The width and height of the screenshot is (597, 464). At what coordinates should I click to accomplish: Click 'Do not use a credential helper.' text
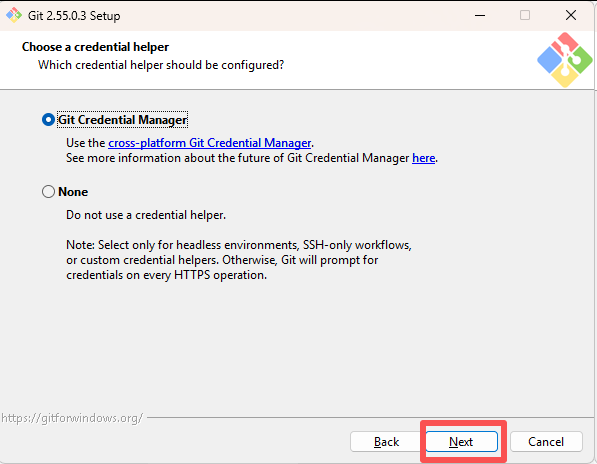pos(146,215)
